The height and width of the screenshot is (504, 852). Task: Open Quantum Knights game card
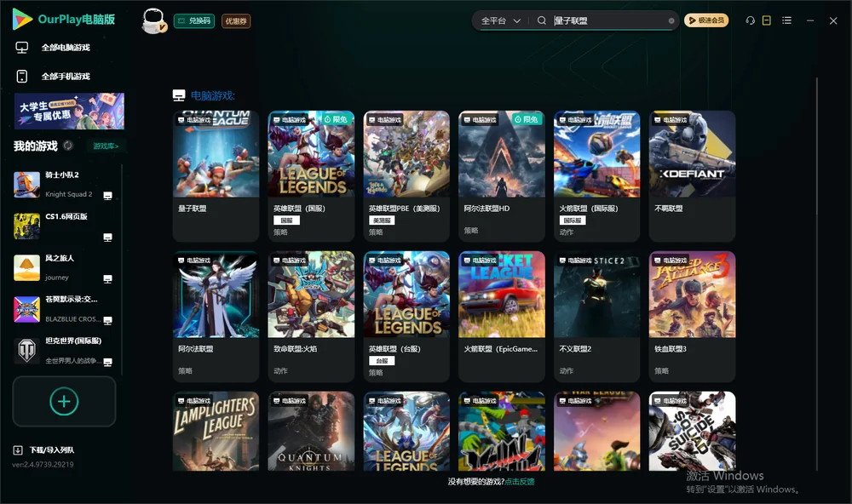click(x=311, y=432)
